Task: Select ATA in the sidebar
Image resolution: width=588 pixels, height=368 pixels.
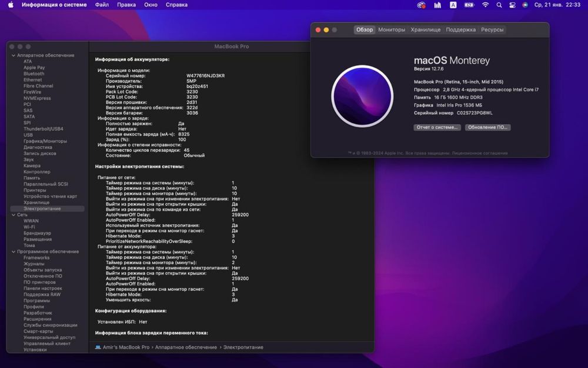Action: (x=28, y=61)
